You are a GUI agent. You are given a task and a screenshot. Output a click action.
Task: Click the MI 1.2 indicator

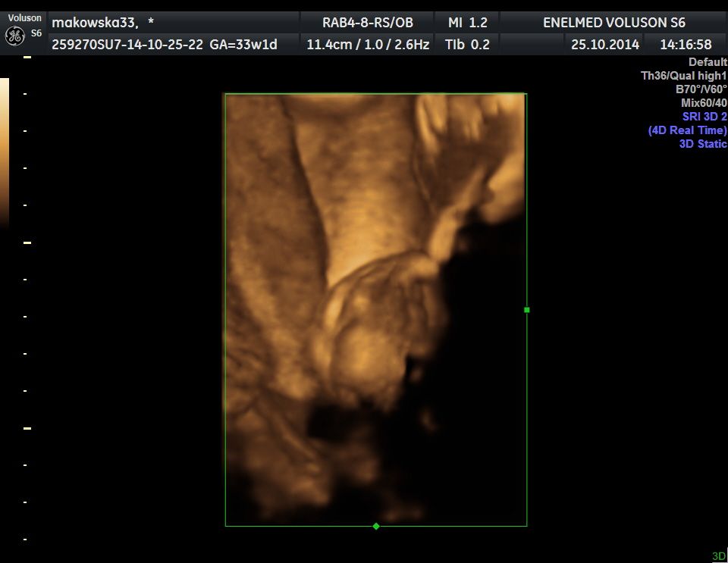tap(467, 23)
